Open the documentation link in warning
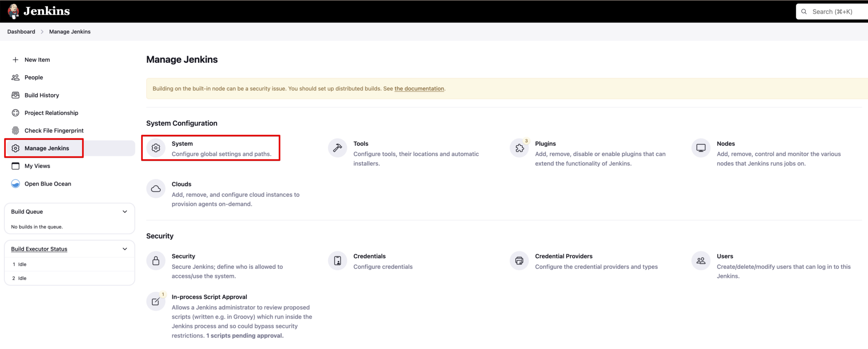This screenshot has width=868, height=349. [419, 89]
